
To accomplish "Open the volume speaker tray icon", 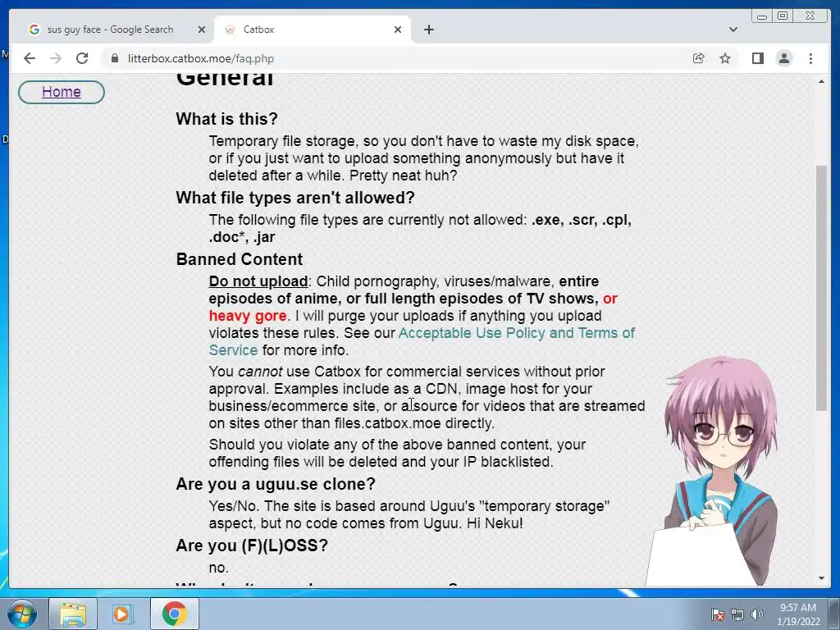I will [x=757, y=614].
